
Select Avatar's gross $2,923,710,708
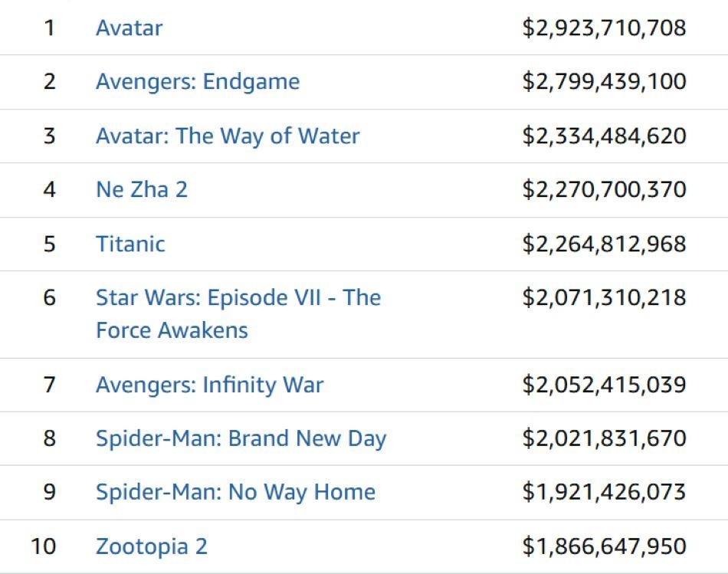[604, 28]
